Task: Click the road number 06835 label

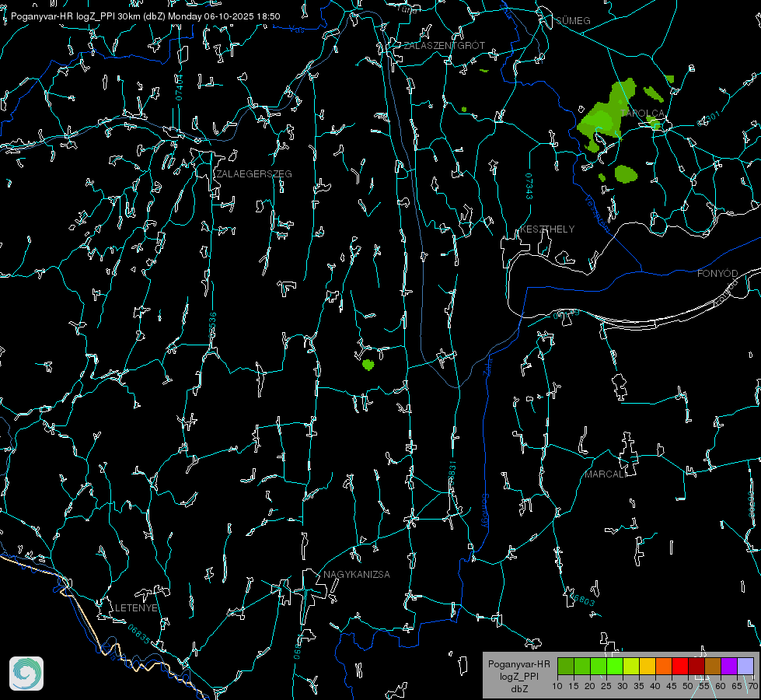Action: click(139, 635)
